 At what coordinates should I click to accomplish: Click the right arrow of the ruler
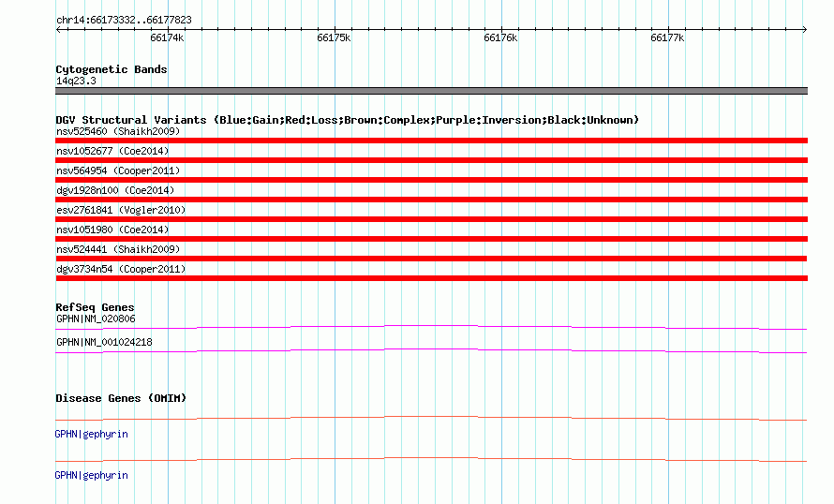(804, 30)
